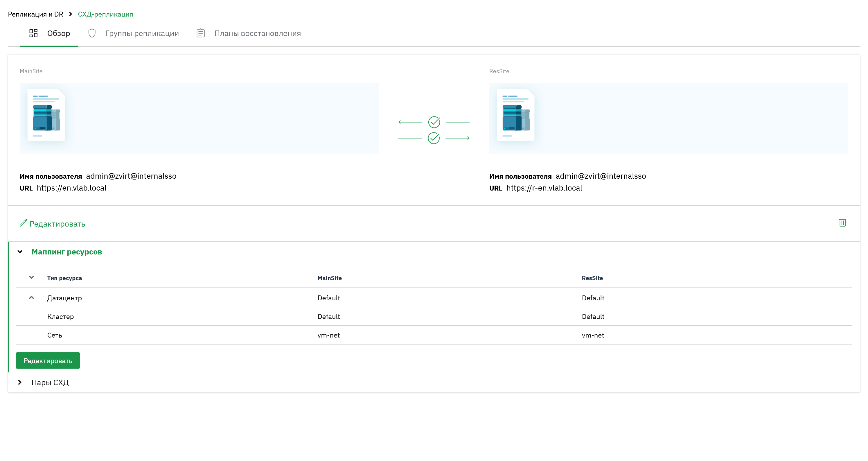868x461 pixels.
Task: Click the clipboard icon for recovery plans
Action: pos(200,33)
